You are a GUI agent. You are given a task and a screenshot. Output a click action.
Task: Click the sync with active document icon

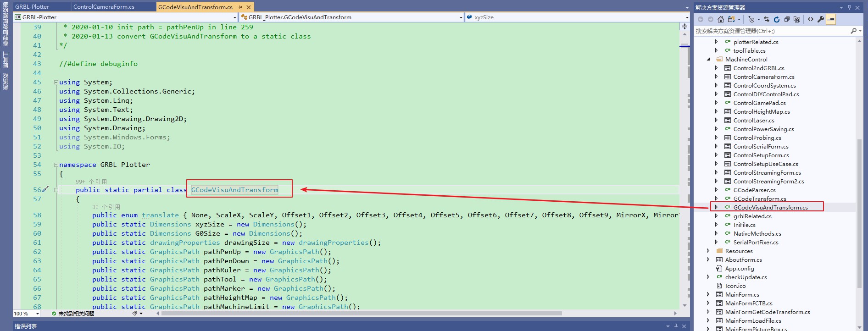[767, 19]
